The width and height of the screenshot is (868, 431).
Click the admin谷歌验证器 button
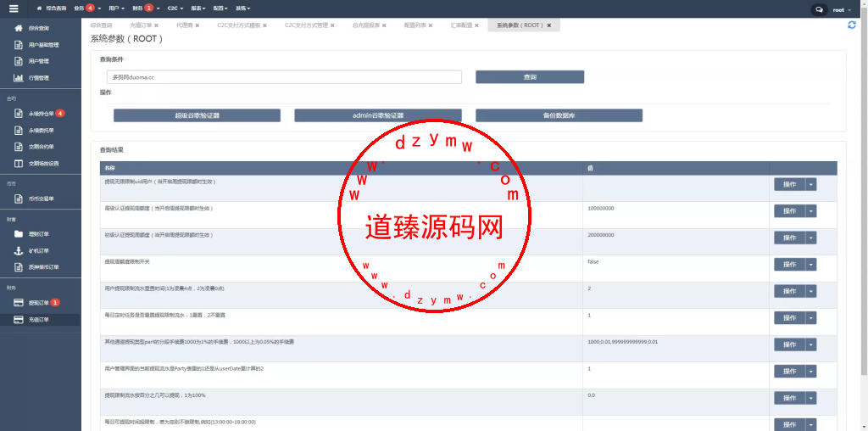click(378, 115)
